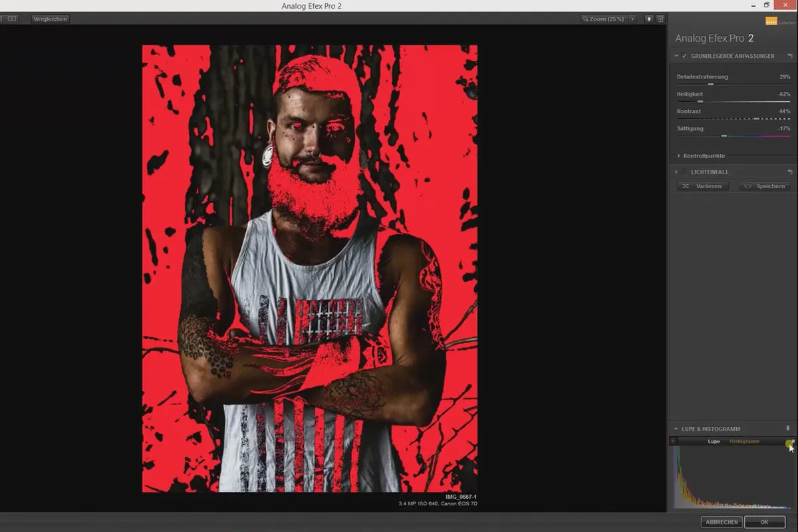The height and width of the screenshot is (532, 798).
Task: Reset the Lichteinfall section
Action: point(790,172)
